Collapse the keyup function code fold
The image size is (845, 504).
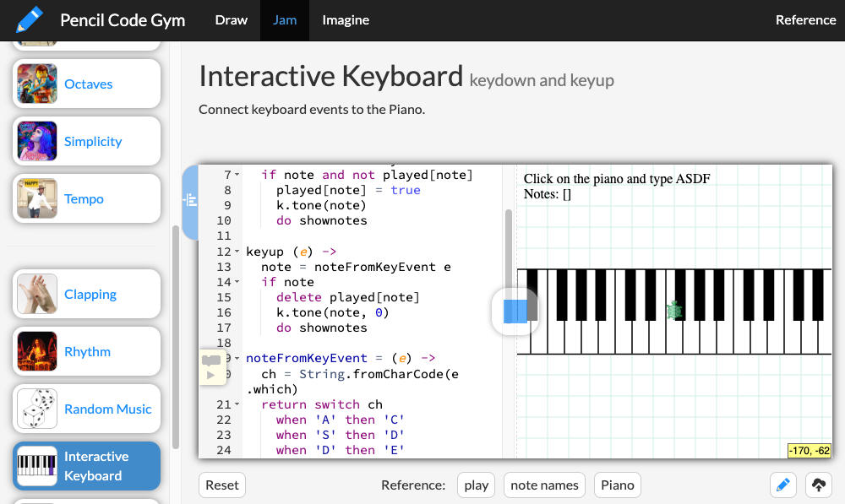(x=237, y=252)
